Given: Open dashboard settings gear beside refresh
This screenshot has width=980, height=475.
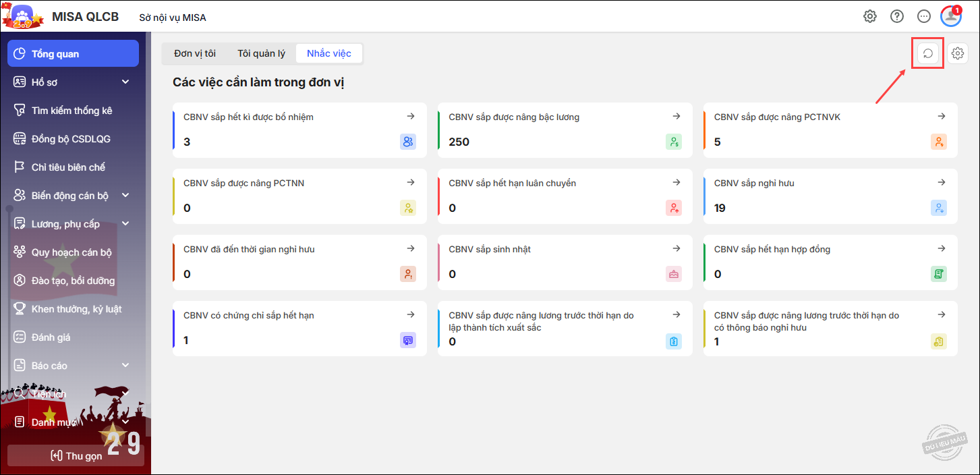Looking at the screenshot, I should [x=957, y=53].
